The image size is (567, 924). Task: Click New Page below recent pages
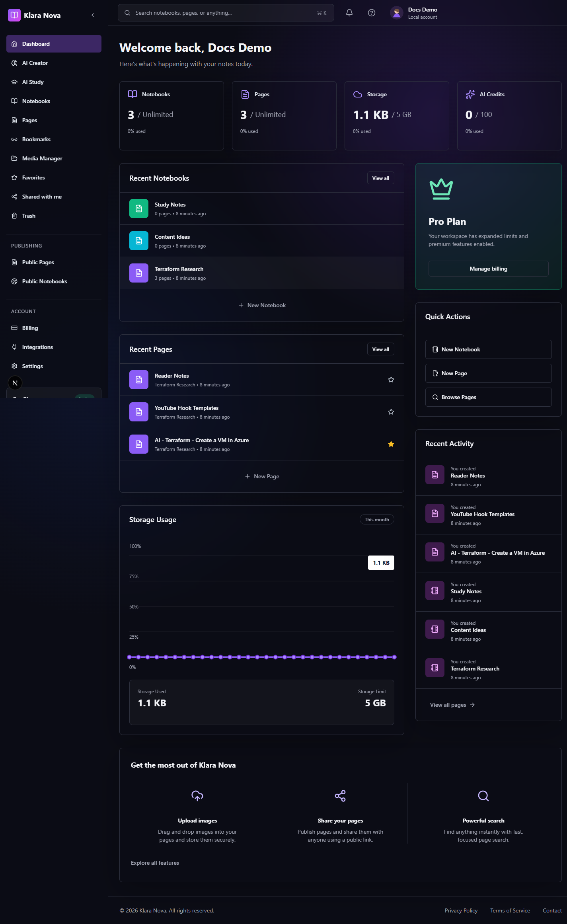pos(262,476)
